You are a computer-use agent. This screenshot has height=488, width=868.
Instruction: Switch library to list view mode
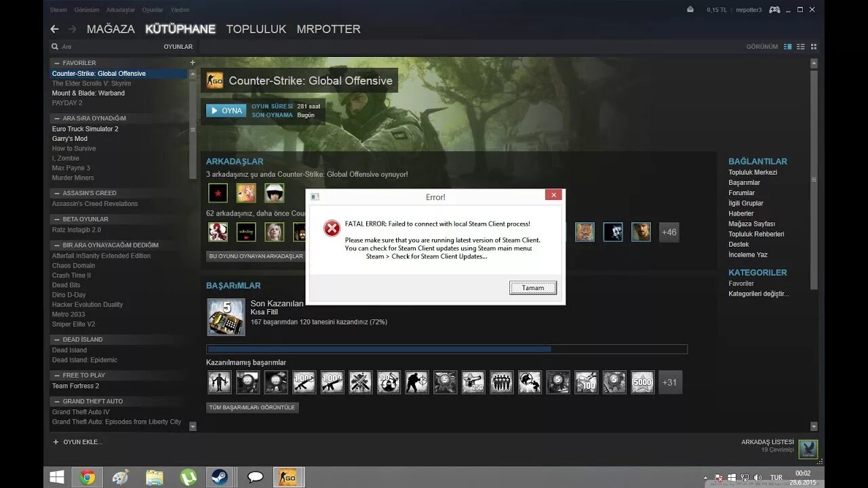tap(801, 47)
